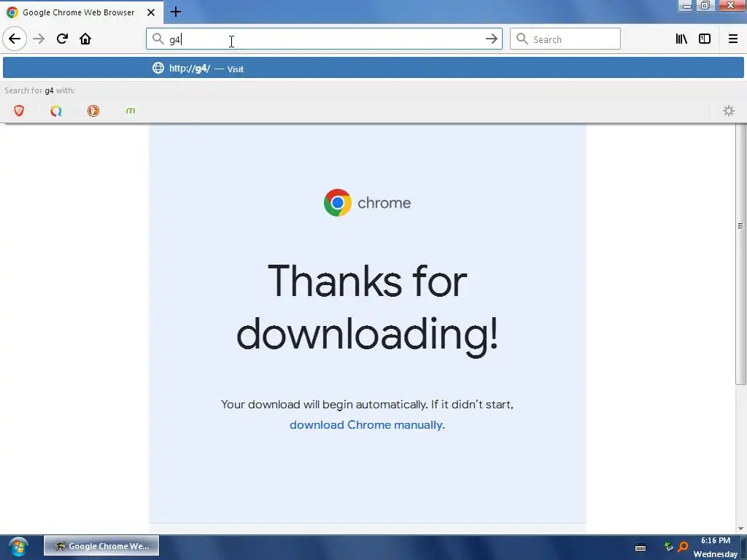Click the go arrow in address bar

pyautogui.click(x=491, y=39)
